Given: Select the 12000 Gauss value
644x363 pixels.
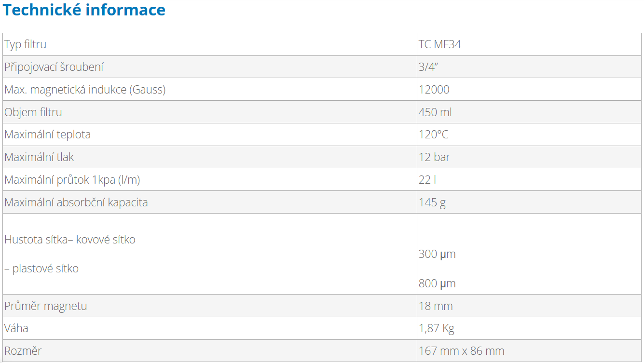Looking at the screenshot, I should [434, 90].
